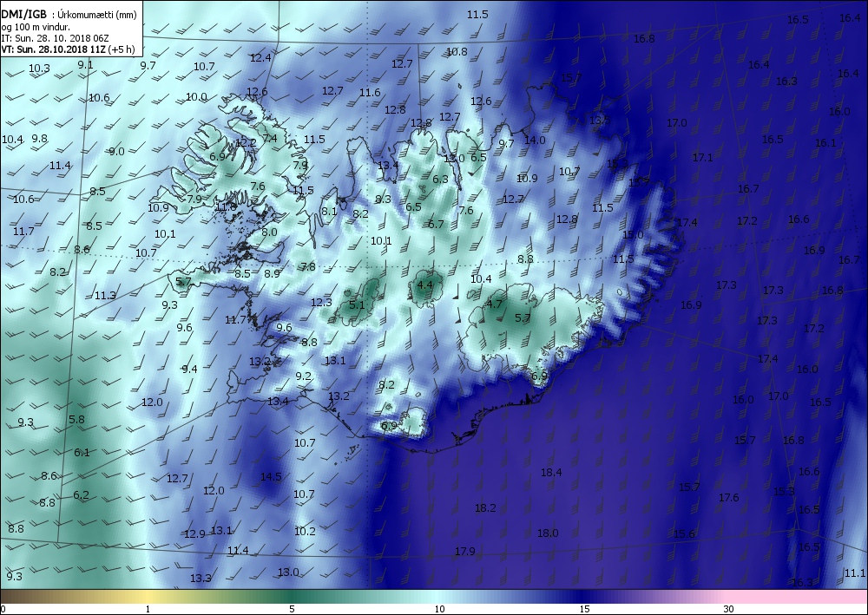Screen dimensions: 868x615
Task: Click the map value 4.4 on the glacier
Action: click(x=424, y=285)
